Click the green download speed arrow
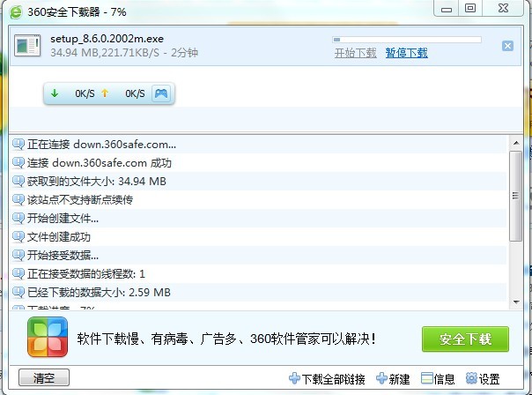The height and width of the screenshot is (395, 532). 55,93
